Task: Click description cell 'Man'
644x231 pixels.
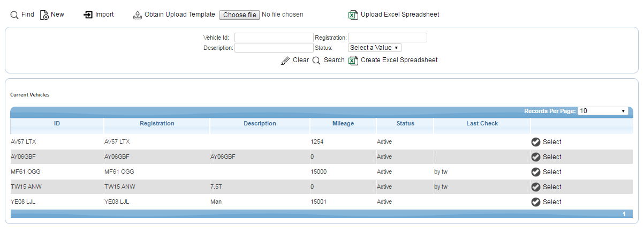Action: [x=216, y=202]
